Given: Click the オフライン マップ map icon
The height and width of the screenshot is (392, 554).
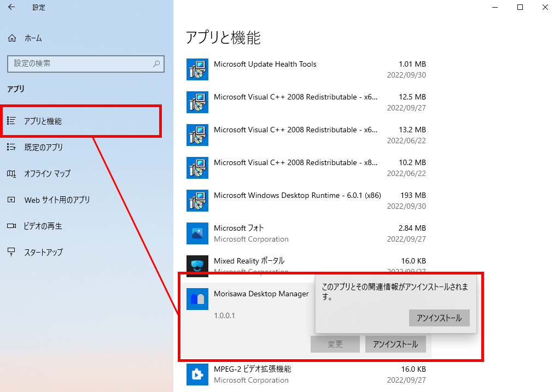Looking at the screenshot, I should tap(11, 173).
